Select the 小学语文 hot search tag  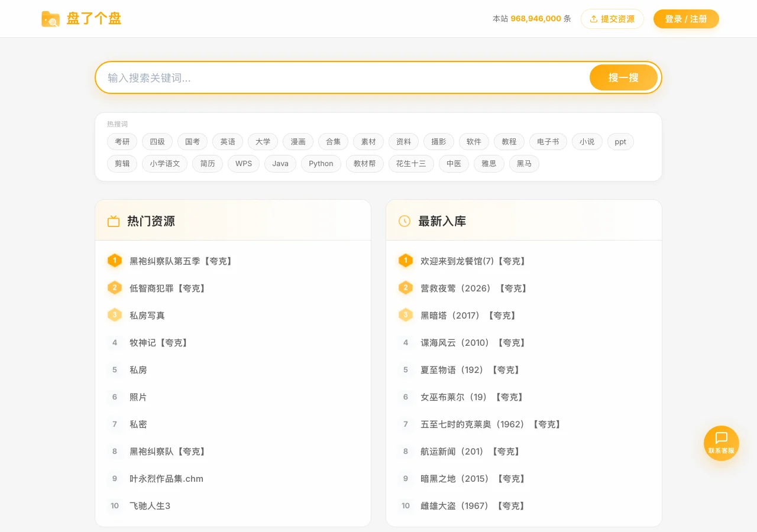click(x=165, y=164)
